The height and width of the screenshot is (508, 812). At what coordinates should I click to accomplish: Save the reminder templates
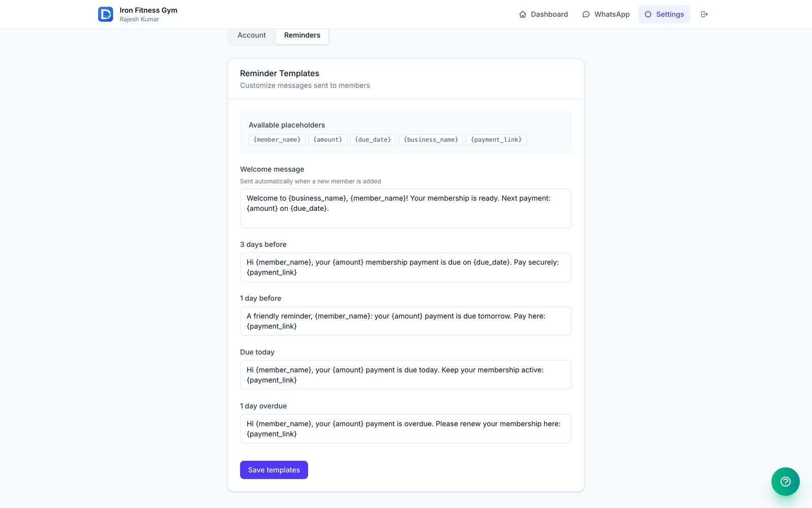pyautogui.click(x=274, y=470)
